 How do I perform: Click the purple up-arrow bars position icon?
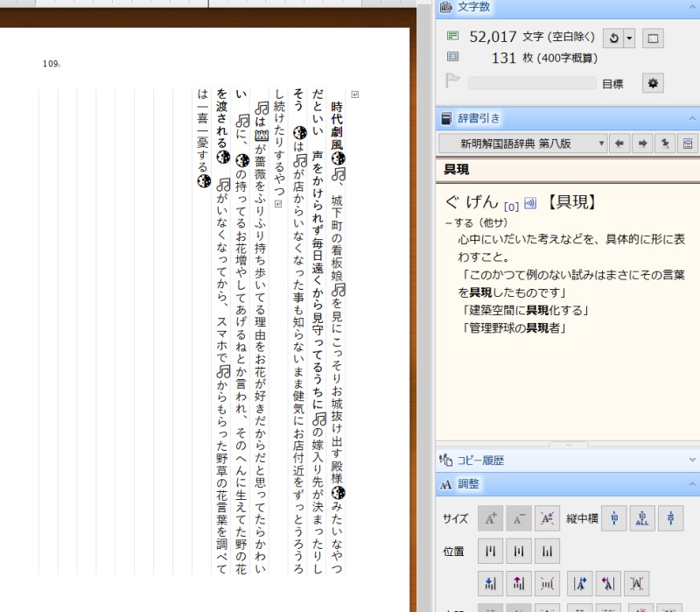point(519,583)
